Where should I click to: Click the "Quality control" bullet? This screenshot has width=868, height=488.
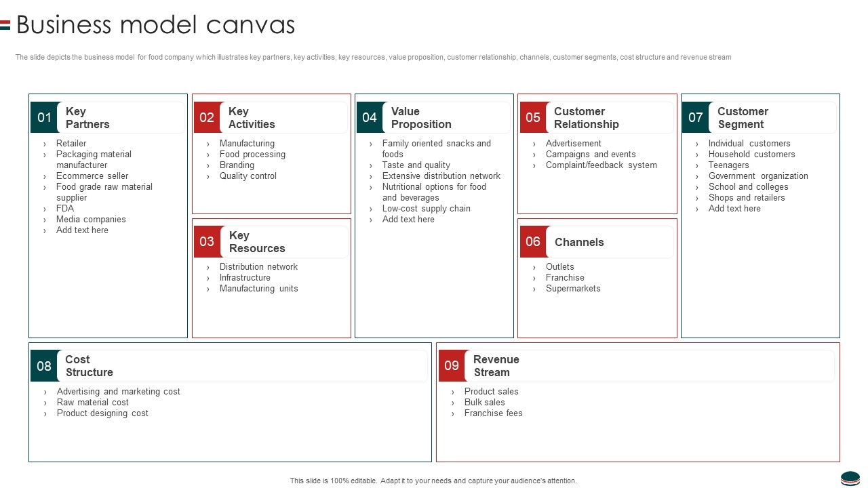(248, 176)
